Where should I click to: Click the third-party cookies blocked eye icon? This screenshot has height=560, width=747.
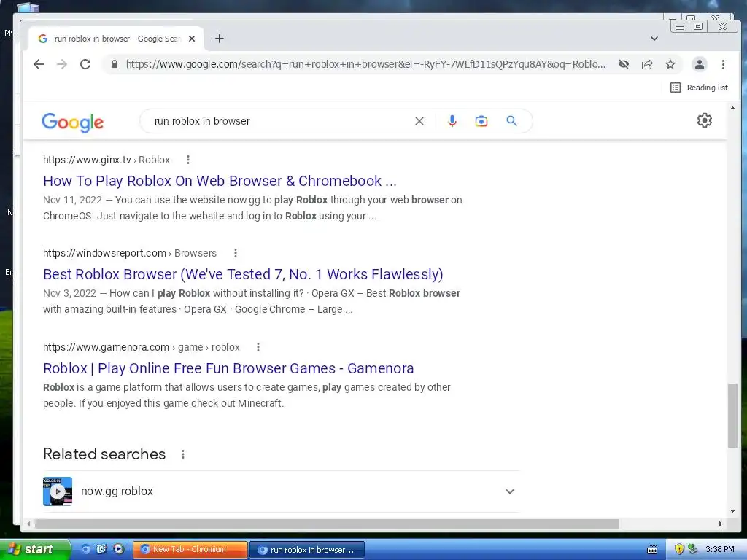tap(624, 64)
